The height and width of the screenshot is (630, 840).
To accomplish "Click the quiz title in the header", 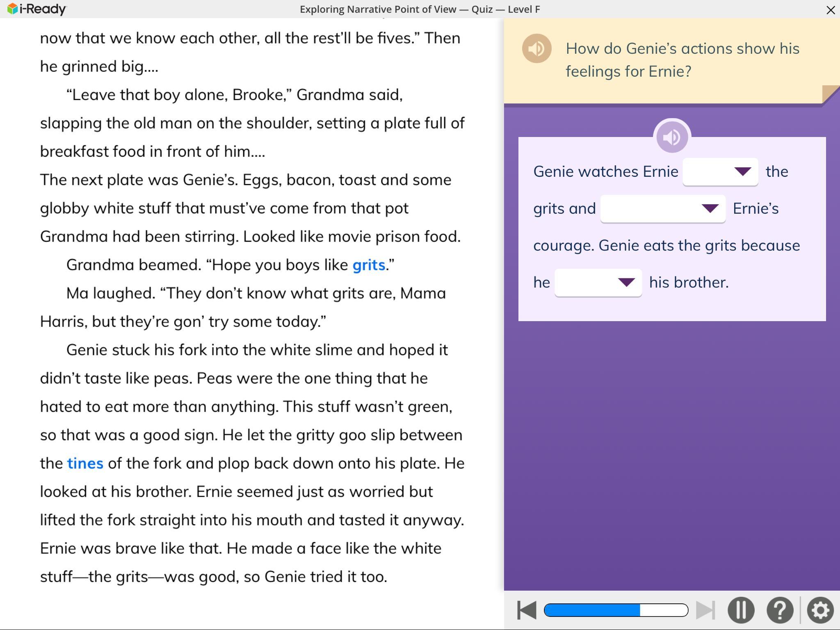I will click(x=420, y=9).
